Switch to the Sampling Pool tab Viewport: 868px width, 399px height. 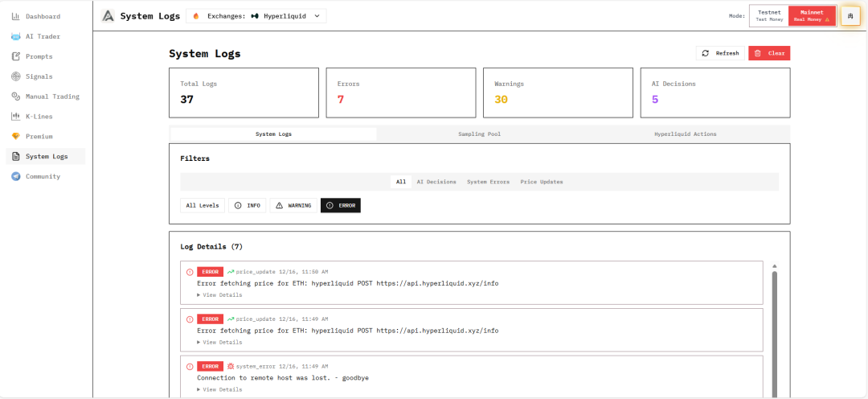(x=479, y=134)
